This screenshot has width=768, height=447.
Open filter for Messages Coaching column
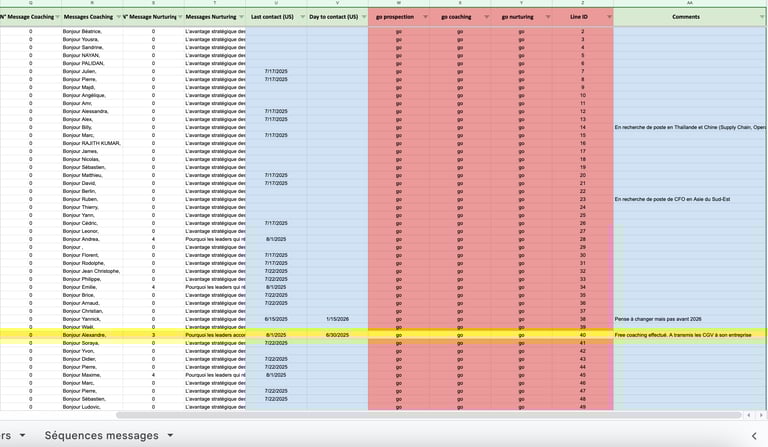119,17
